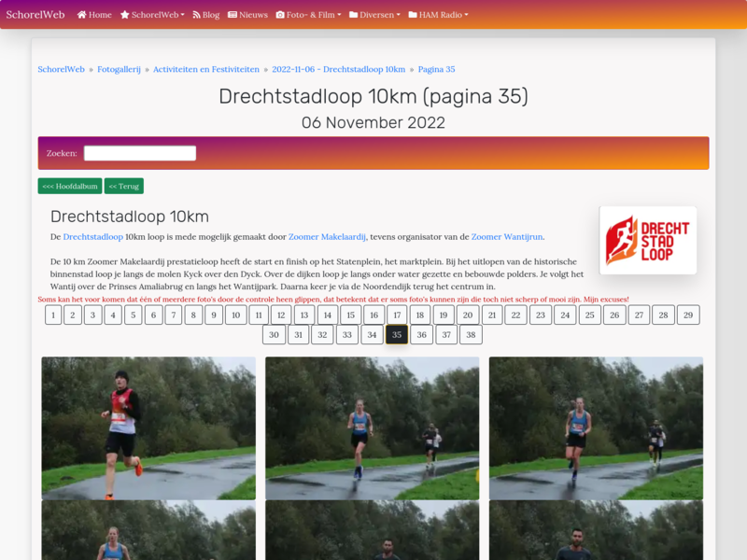Follow the Zoomer Makelaardij link
This screenshot has width=747, height=560.
[x=327, y=237]
